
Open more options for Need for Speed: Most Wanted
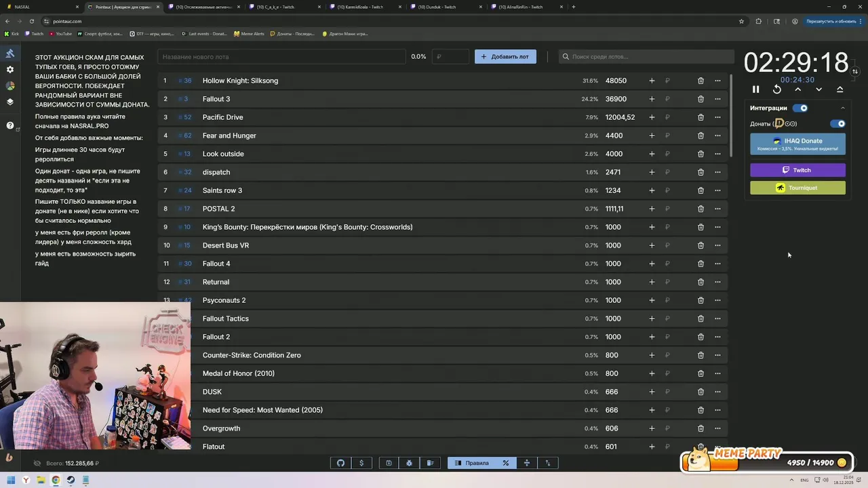coord(717,410)
